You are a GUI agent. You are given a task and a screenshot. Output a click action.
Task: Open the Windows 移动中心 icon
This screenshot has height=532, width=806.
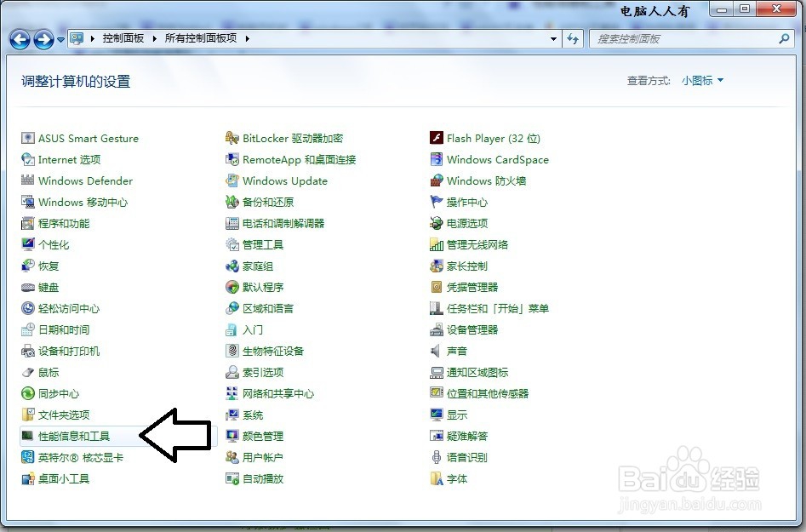(28, 202)
